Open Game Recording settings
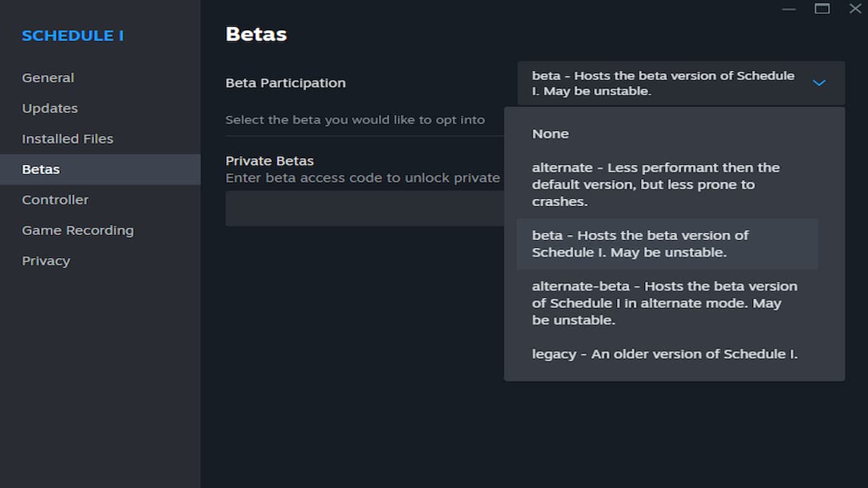The width and height of the screenshot is (868, 488). click(77, 231)
